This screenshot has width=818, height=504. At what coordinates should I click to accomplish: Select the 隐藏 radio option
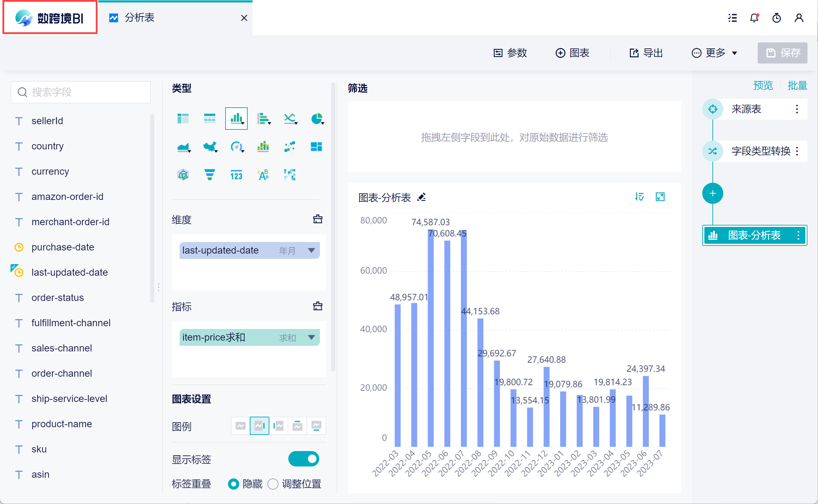point(233,484)
